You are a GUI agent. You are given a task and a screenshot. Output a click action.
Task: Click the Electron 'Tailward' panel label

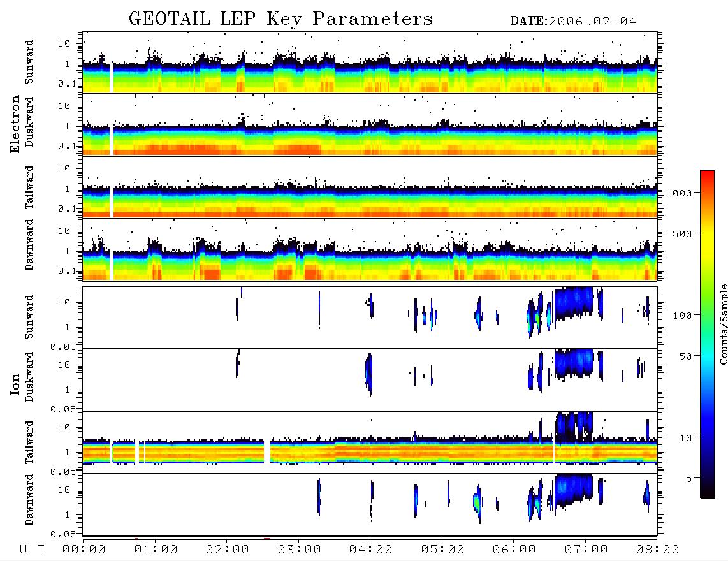coord(29,187)
